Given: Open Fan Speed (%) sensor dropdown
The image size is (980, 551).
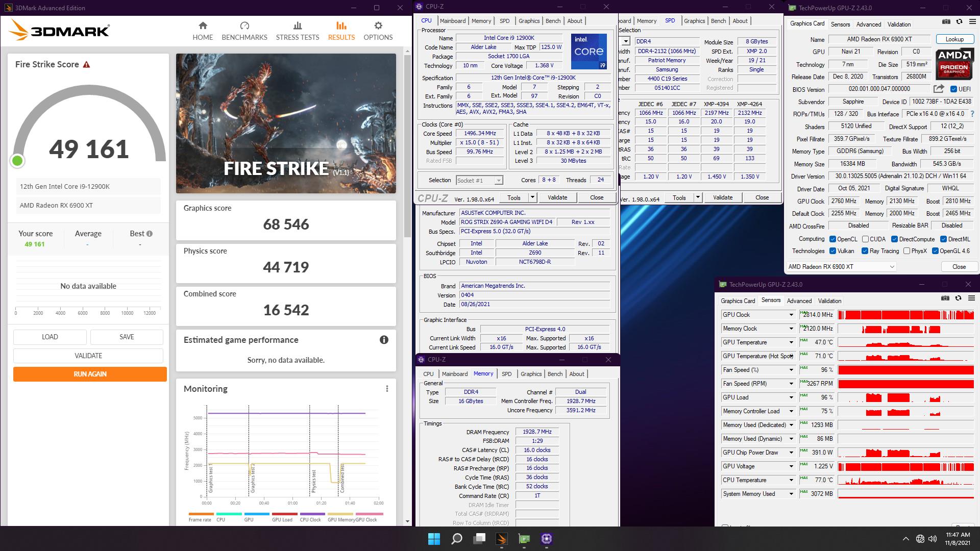Looking at the screenshot, I should (x=791, y=370).
